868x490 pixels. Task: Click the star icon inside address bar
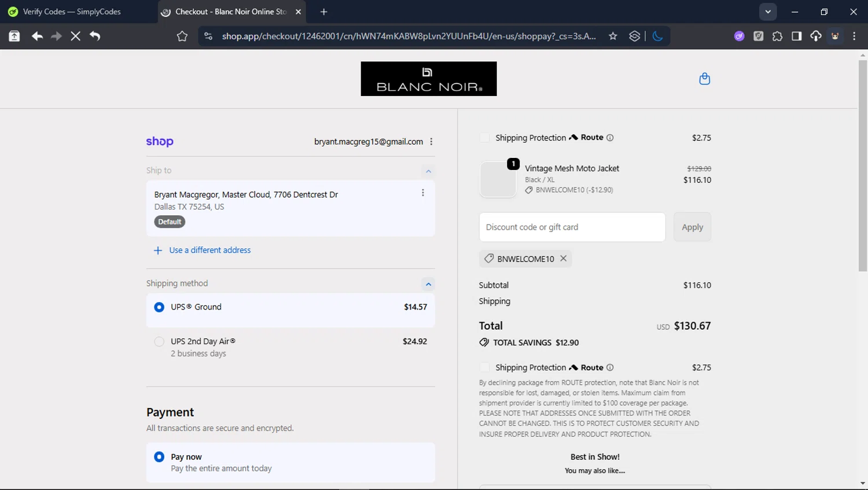613,36
